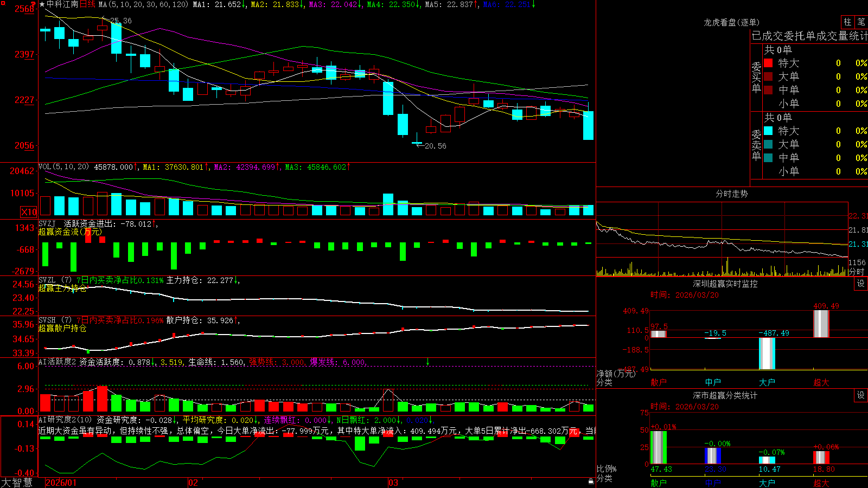868x488 pixels.
Task: Switch 龙虎看盘 to 笔 tick view
Action: pos(861,22)
